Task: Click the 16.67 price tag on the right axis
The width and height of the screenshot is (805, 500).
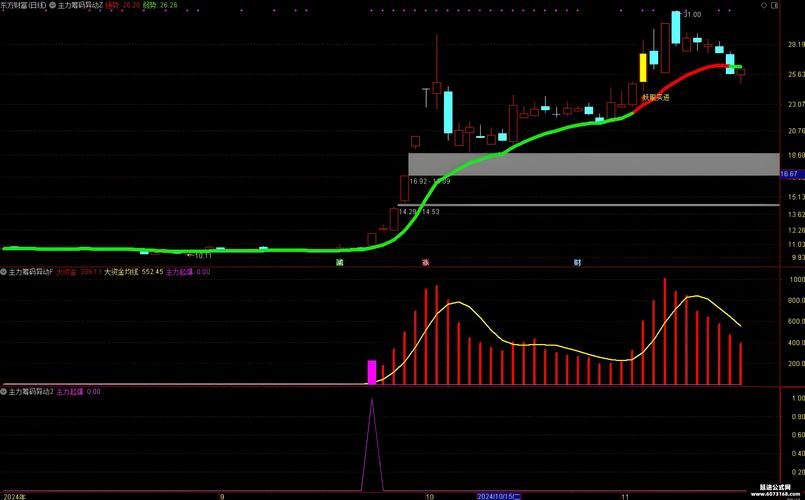Action: [790, 174]
